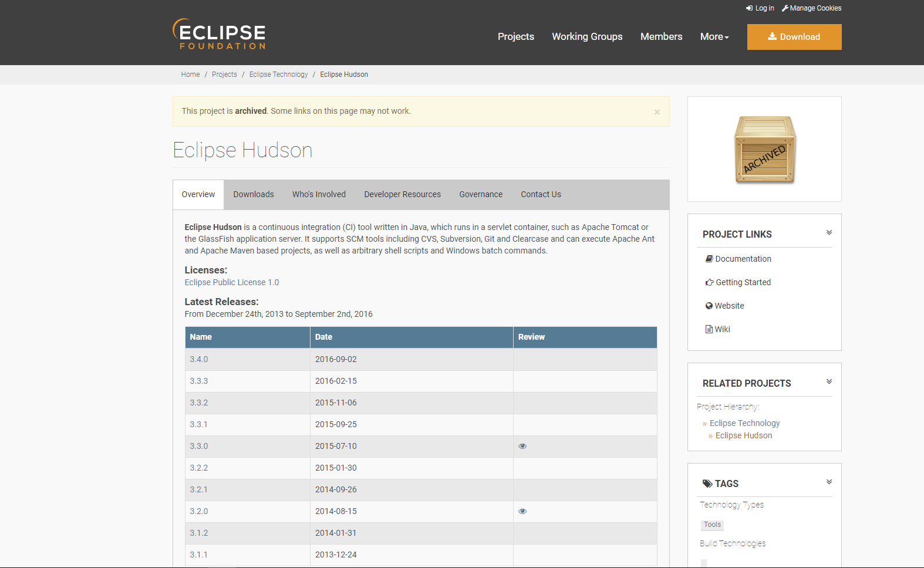Click the orange Download button
Image resolution: width=924 pixels, height=568 pixels.
[x=794, y=37]
